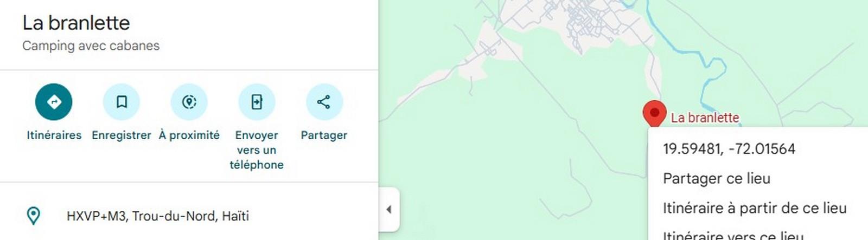Click the teal location pin beside the plus code
Viewport: 868px width, 240px height.
pyautogui.click(x=34, y=216)
